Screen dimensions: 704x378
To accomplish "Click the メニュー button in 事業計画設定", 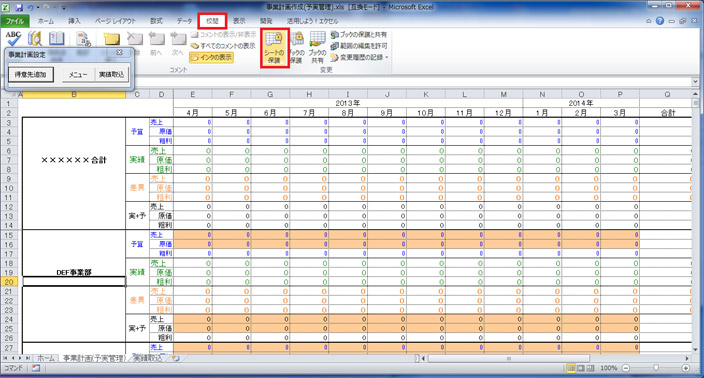I will (x=78, y=75).
